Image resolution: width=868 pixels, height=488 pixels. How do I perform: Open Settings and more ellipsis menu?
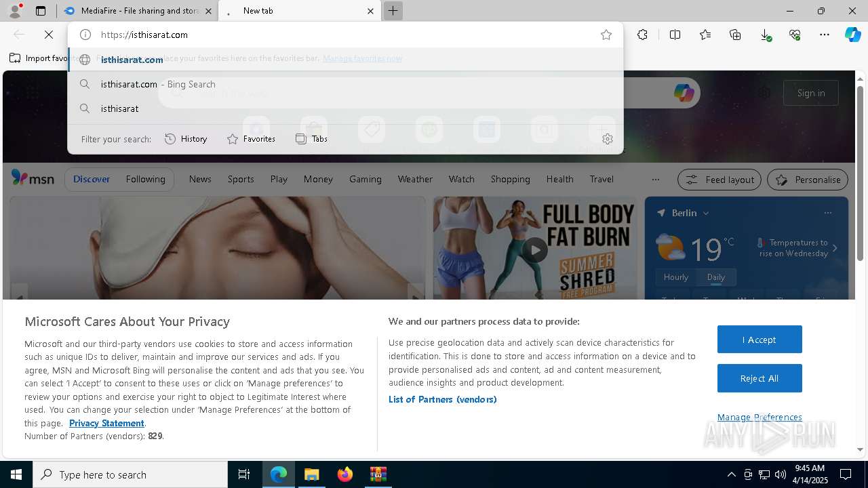(825, 35)
